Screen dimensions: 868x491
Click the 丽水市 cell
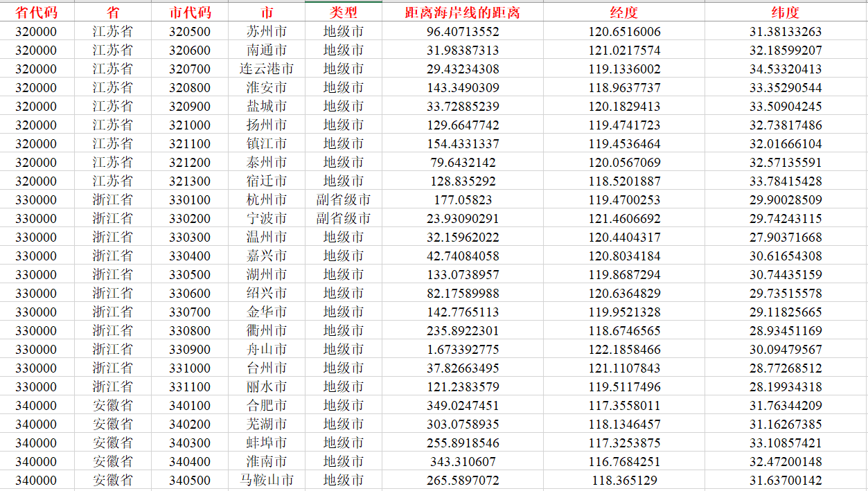267,386
